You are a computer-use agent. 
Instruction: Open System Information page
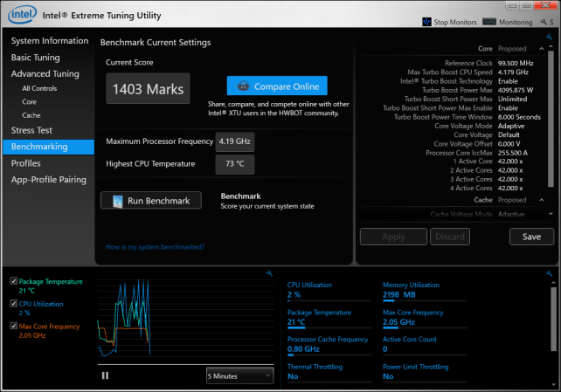50,41
